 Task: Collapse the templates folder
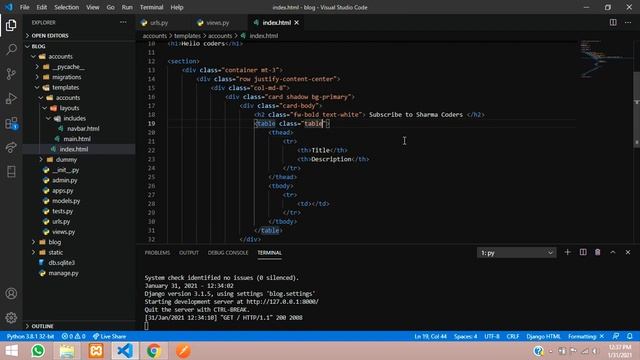tap(65, 87)
